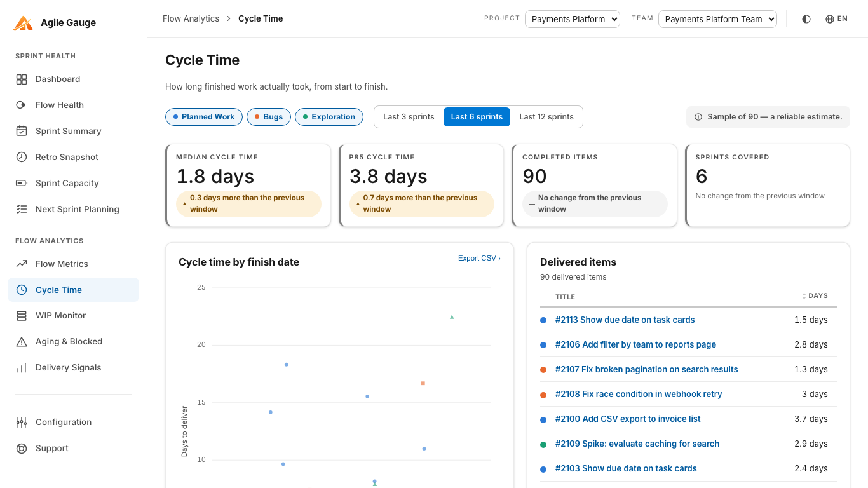Click the green triangle point above 20
868x488 pixels.
tap(452, 316)
